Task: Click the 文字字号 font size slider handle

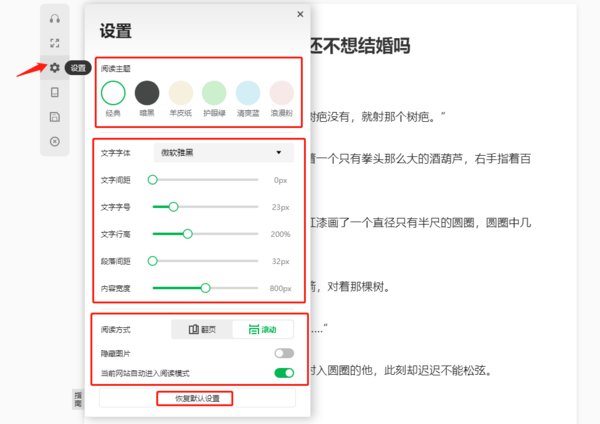Action: coord(173,207)
